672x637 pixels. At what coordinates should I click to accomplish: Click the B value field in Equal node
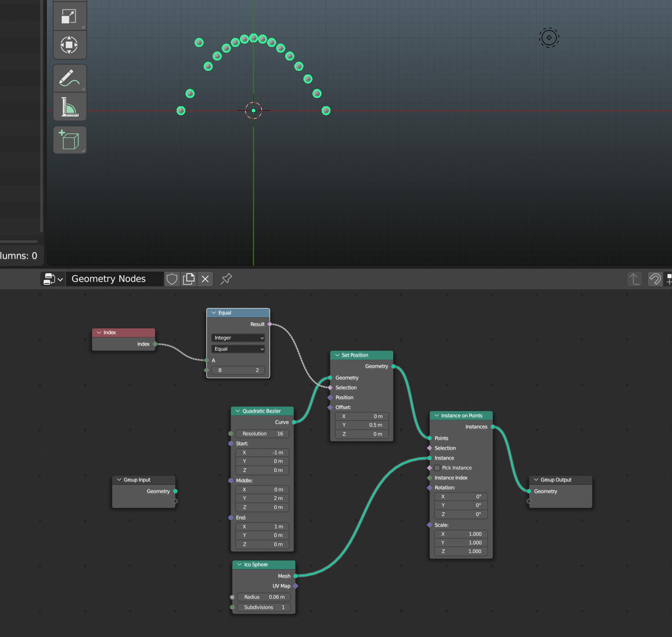238,370
